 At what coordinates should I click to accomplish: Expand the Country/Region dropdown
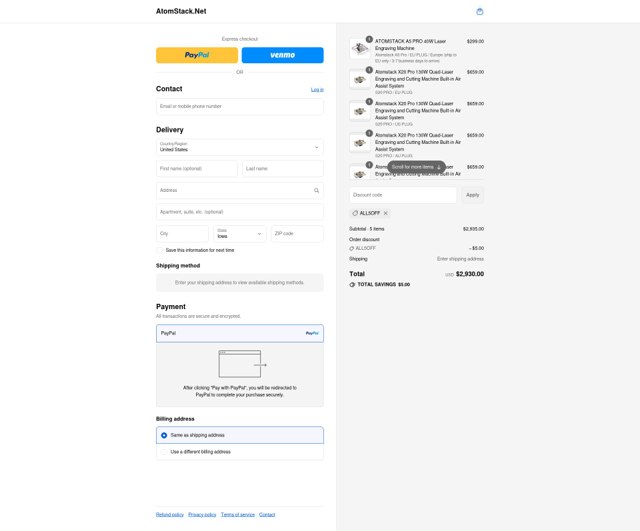[x=240, y=147]
